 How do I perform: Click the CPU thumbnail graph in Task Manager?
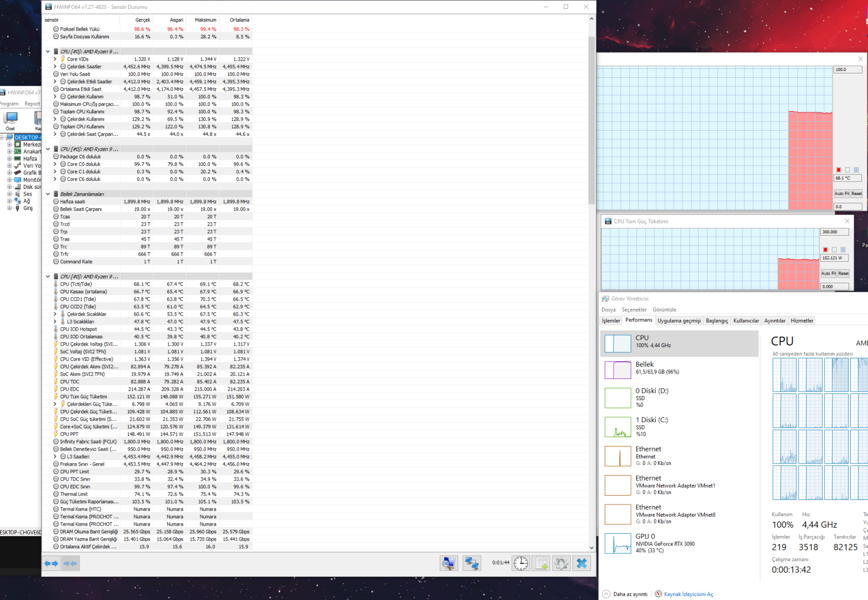click(x=618, y=343)
